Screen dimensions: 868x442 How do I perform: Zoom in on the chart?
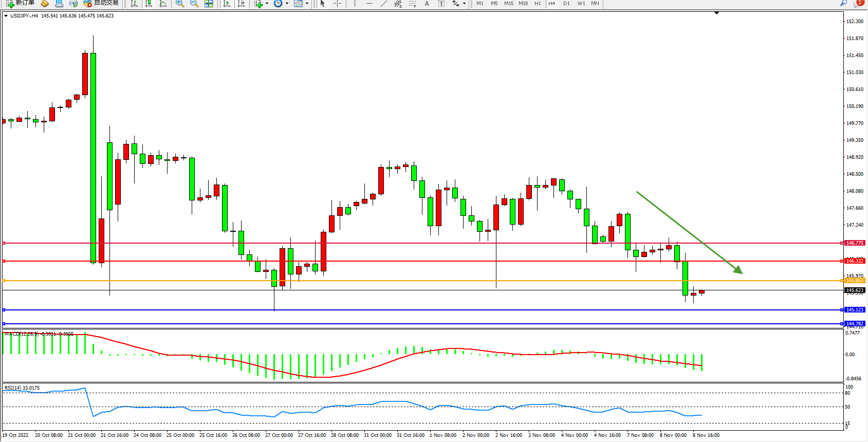pos(180,4)
